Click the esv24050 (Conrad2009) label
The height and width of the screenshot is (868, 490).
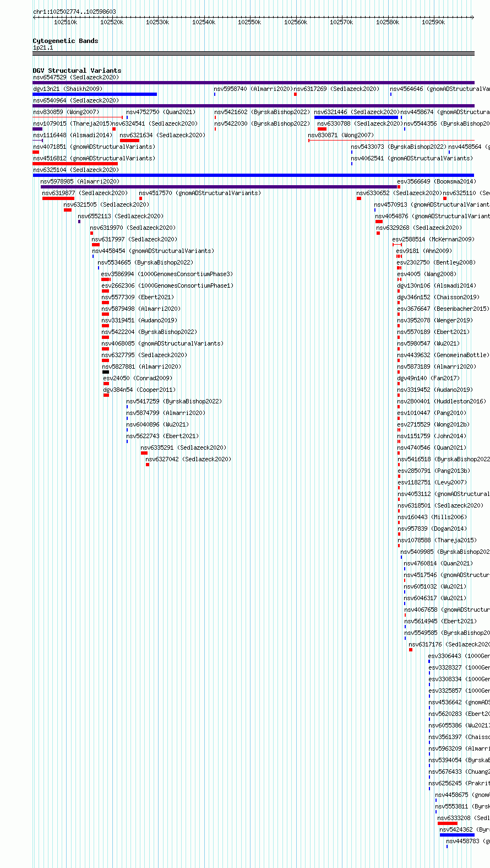(x=138, y=378)
